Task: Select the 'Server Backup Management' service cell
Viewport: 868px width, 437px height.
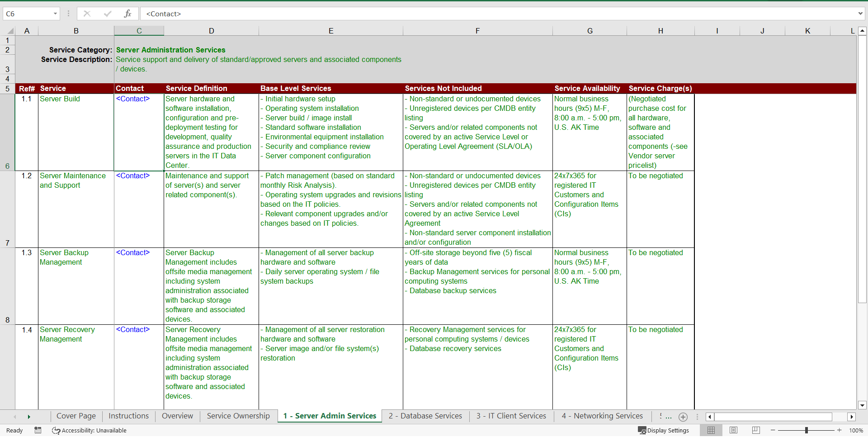Action: click(x=76, y=286)
